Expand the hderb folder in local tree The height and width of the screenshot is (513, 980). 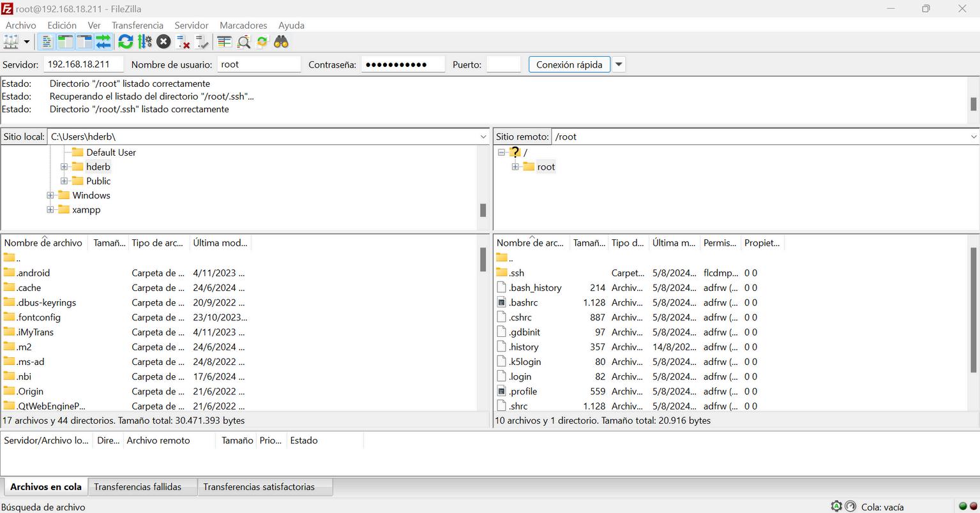click(64, 167)
